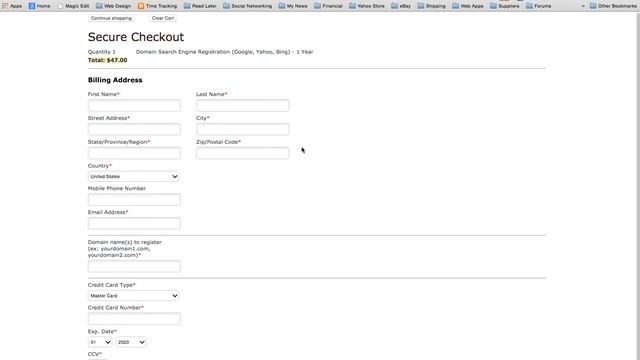
Task: Click the Total: $47.00 text
Action: [107, 60]
